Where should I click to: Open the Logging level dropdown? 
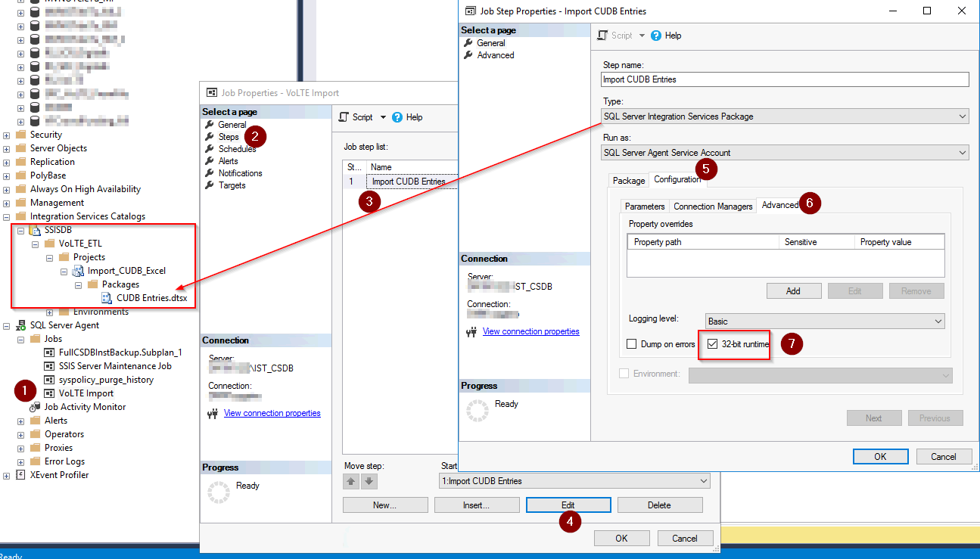(938, 321)
